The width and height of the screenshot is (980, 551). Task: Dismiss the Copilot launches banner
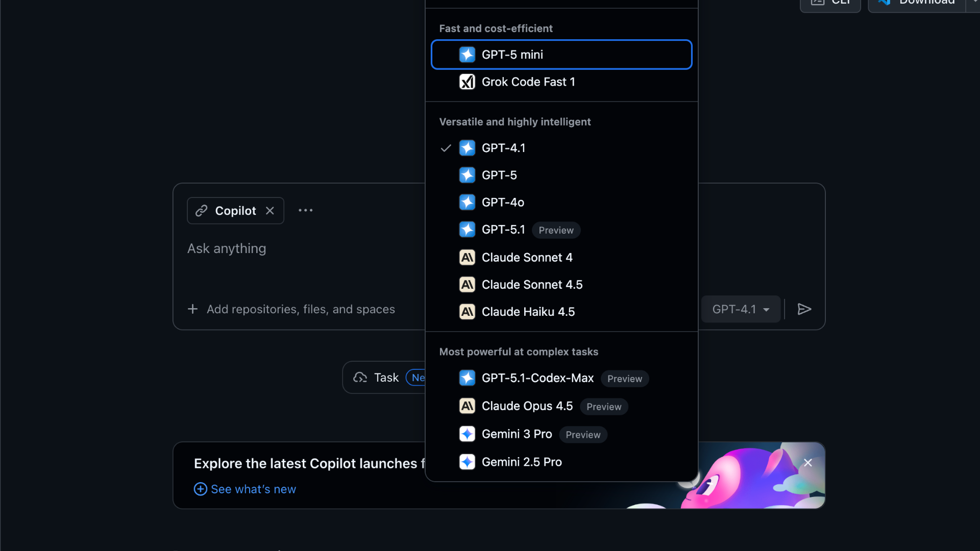807,463
